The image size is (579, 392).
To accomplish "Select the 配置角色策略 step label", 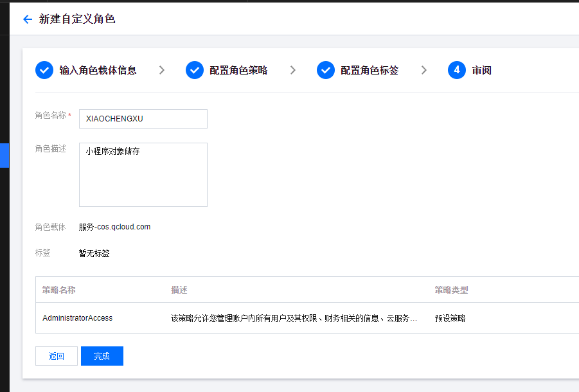I will click(238, 70).
